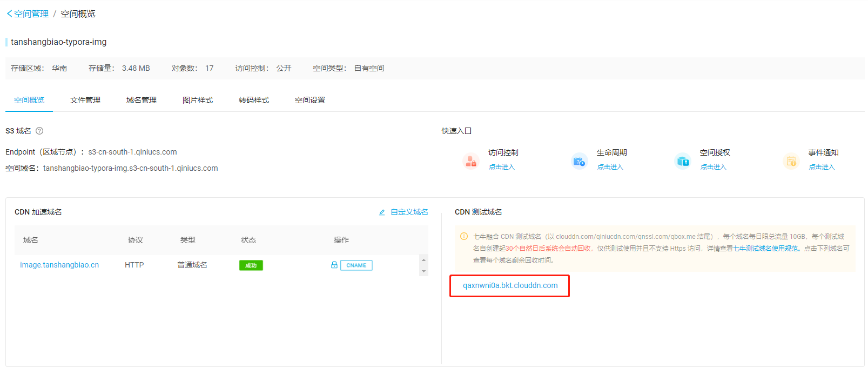Click the 类型 column header
This screenshot has height=381, width=868.
[x=188, y=240]
